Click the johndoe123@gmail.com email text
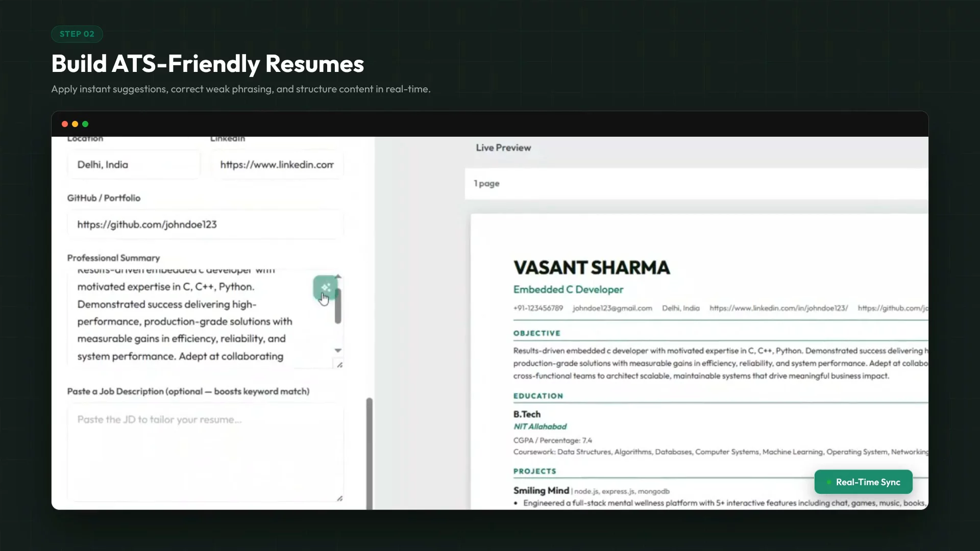The height and width of the screenshot is (551, 980). coord(612,308)
